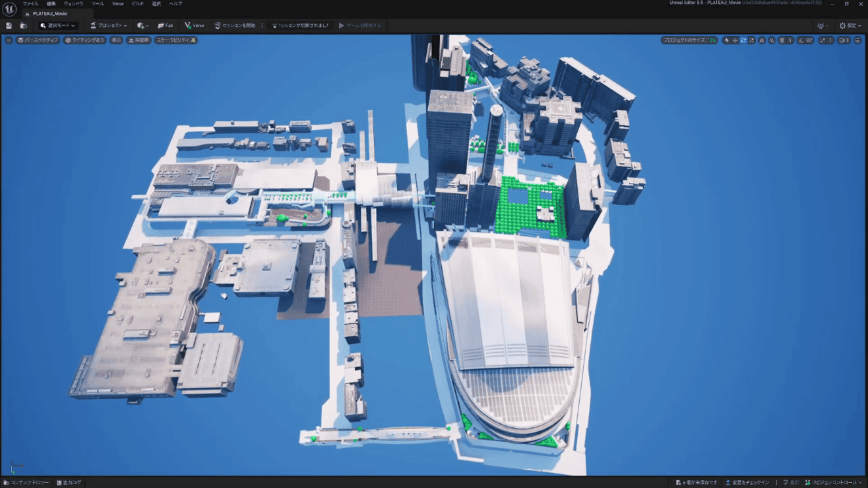Click the stadium roof in the viewport
Image resolution: width=868 pixels, height=488 pixels.
tap(510, 301)
